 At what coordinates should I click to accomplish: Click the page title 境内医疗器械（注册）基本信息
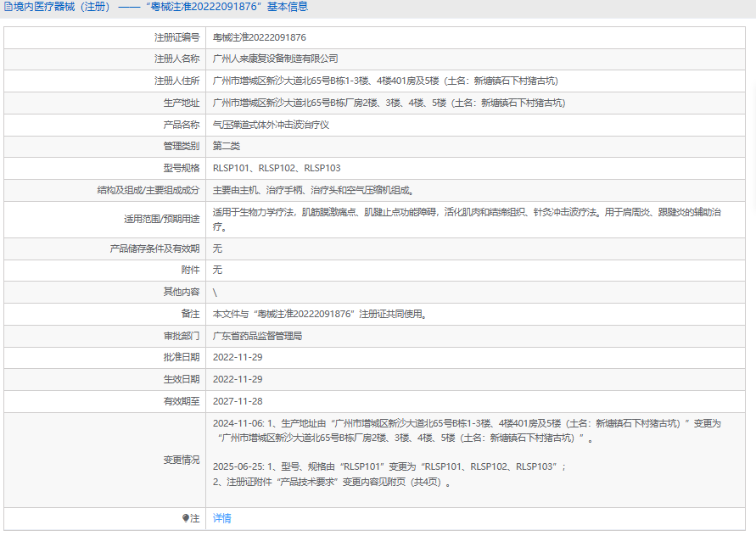(160, 7)
